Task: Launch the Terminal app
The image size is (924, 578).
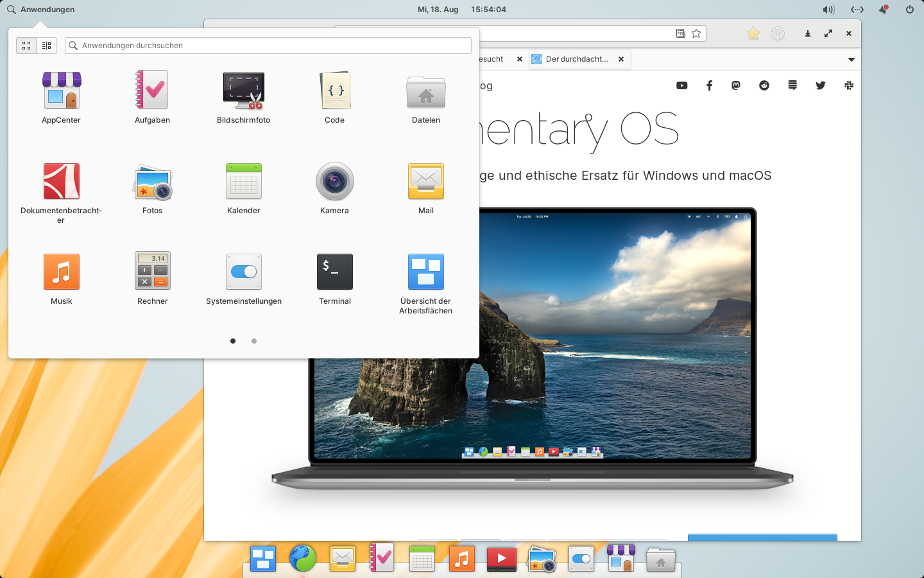Action: pos(334,279)
